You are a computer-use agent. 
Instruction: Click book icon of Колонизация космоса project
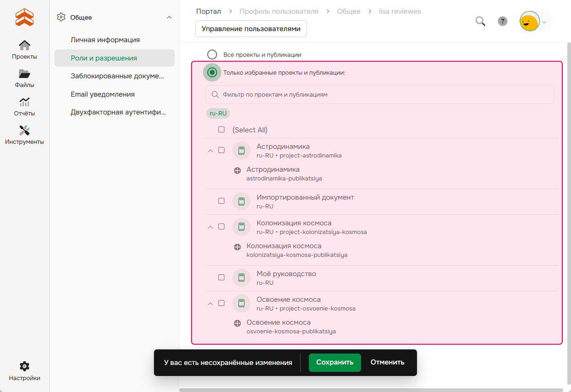242,227
